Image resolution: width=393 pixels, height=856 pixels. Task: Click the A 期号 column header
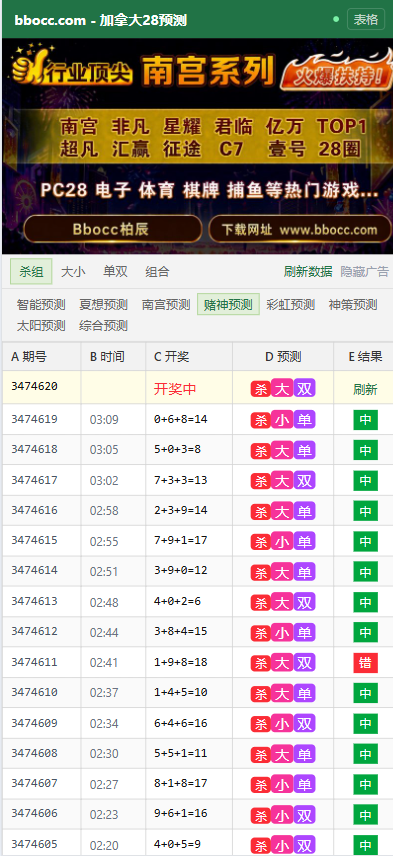coord(41,356)
